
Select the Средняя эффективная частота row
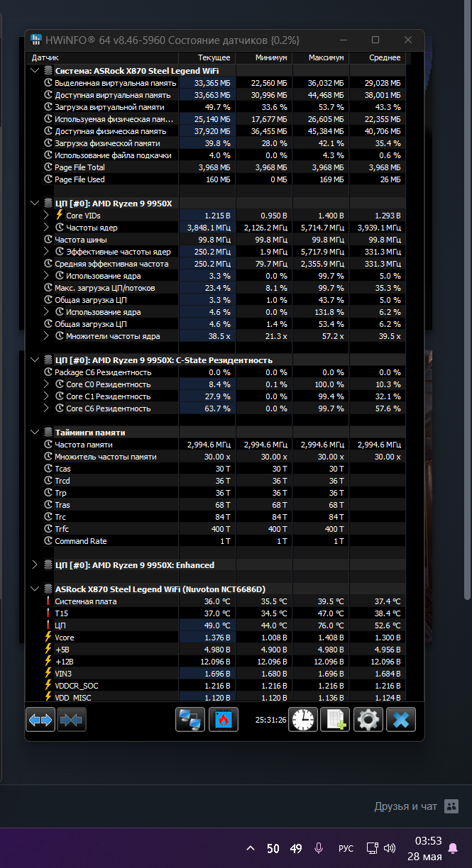coord(217,264)
